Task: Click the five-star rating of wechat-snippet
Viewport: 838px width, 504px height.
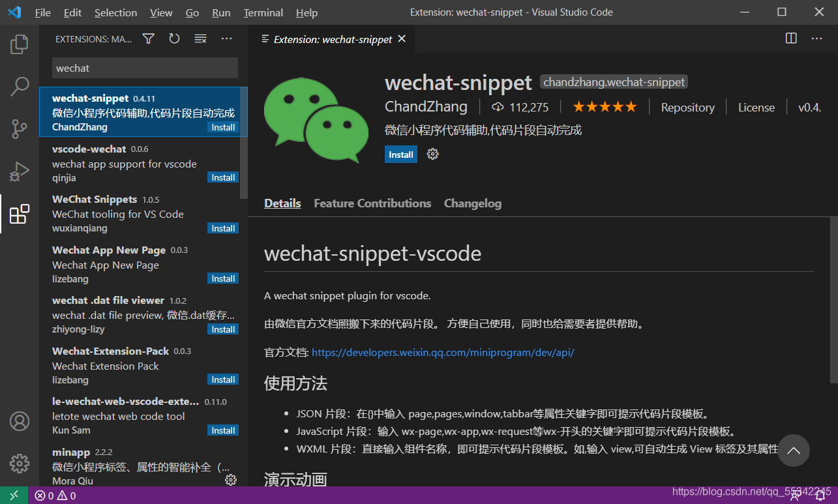Action: tap(605, 107)
